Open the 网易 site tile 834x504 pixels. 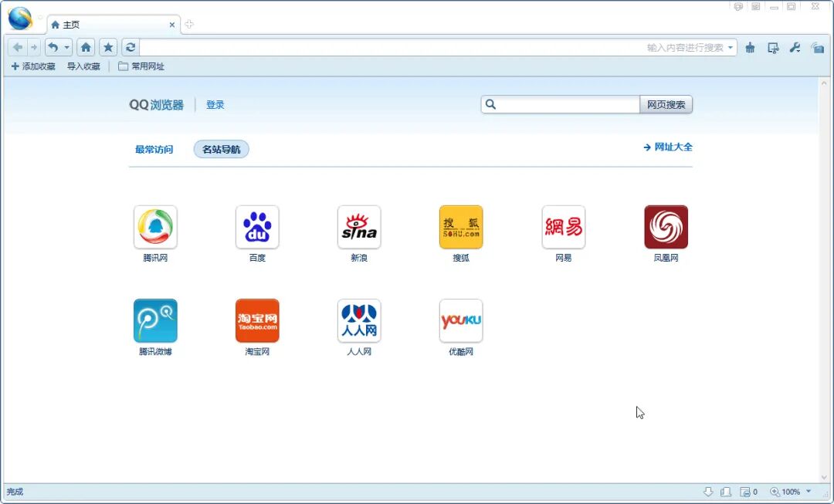(563, 227)
